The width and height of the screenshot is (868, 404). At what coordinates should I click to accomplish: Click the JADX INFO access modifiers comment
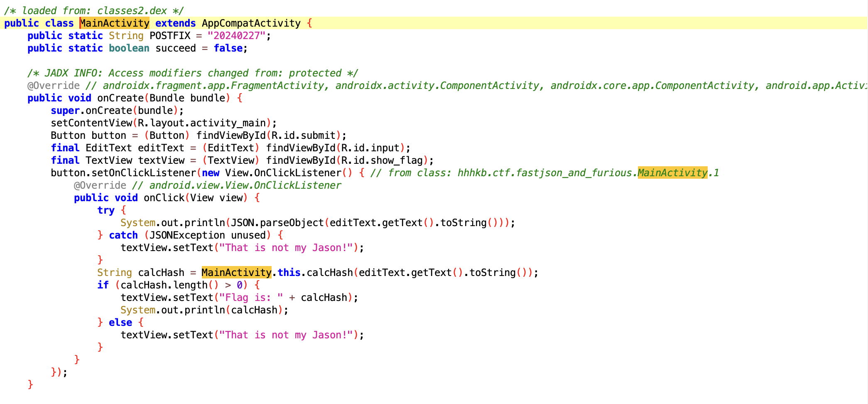click(193, 73)
